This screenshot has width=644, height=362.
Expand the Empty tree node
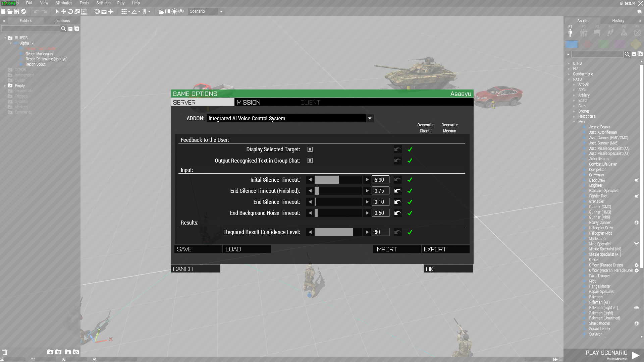pyautogui.click(x=5, y=86)
